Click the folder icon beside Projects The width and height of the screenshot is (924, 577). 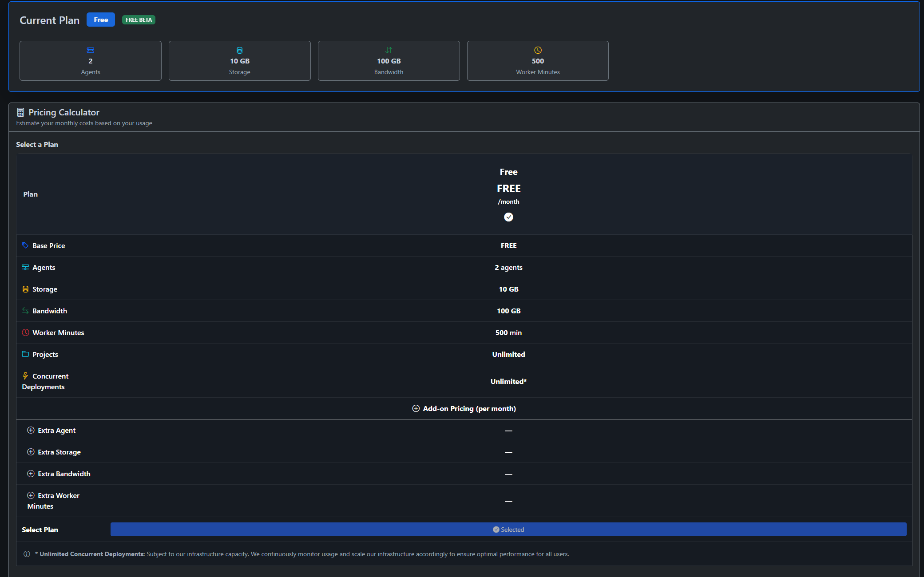pyautogui.click(x=25, y=354)
